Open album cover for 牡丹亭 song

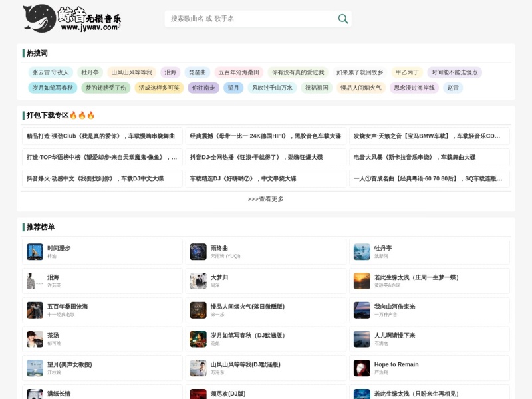point(362,252)
